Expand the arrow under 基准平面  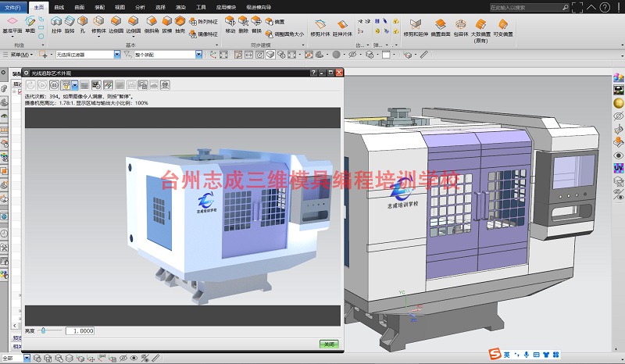12,37
